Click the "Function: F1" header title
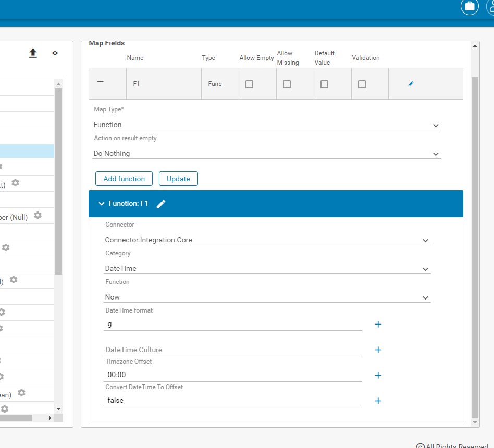 click(128, 204)
